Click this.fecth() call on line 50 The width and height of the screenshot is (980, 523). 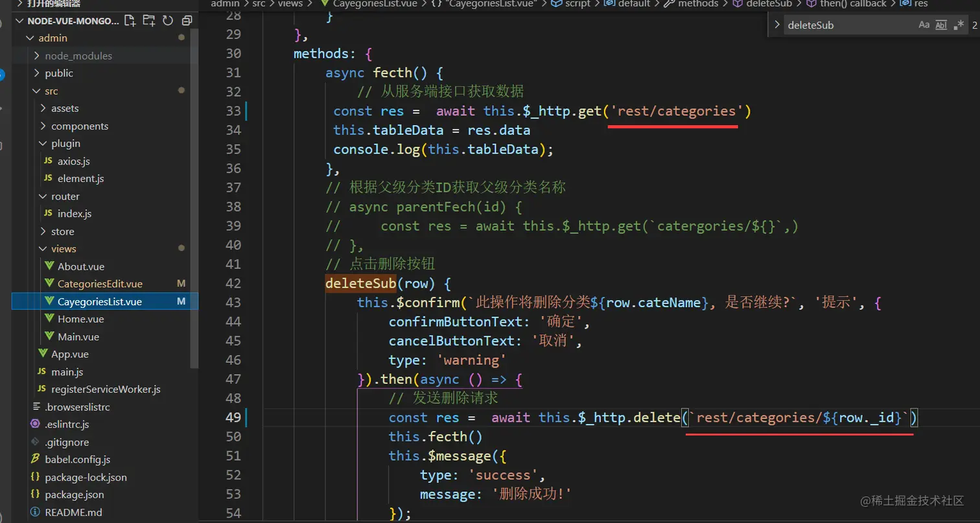pos(436,437)
